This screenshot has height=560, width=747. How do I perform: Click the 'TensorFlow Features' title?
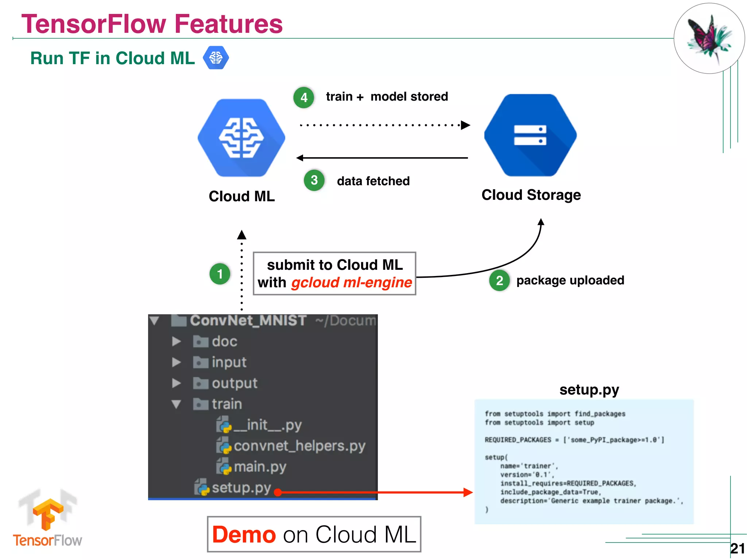[x=152, y=24]
